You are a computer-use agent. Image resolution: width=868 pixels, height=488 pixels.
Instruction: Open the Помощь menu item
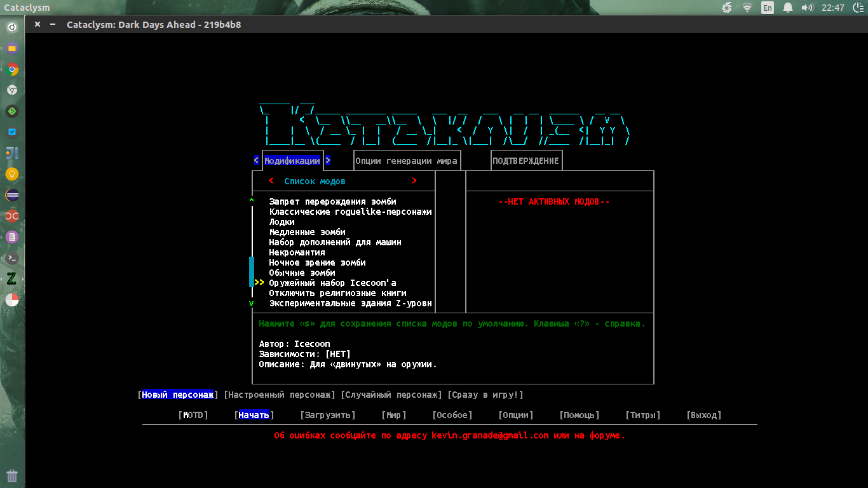tap(580, 415)
